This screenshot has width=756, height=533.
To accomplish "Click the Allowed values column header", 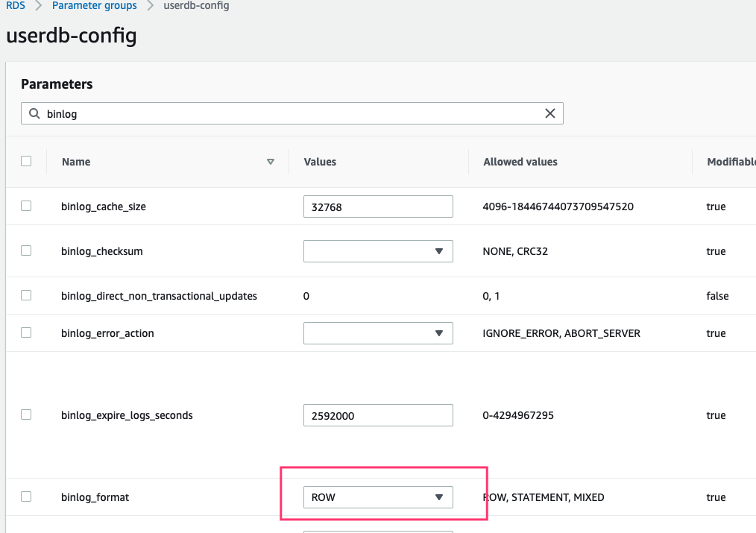I will pyautogui.click(x=520, y=162).
